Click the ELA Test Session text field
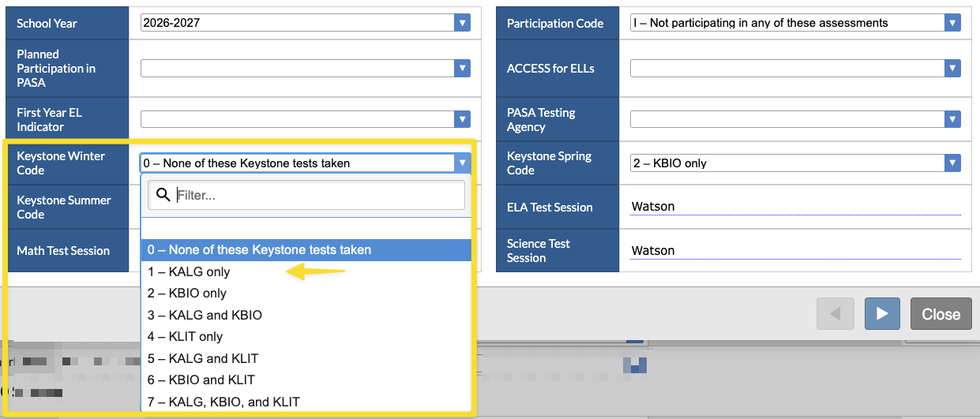The image size is (980, 419). 795,207
